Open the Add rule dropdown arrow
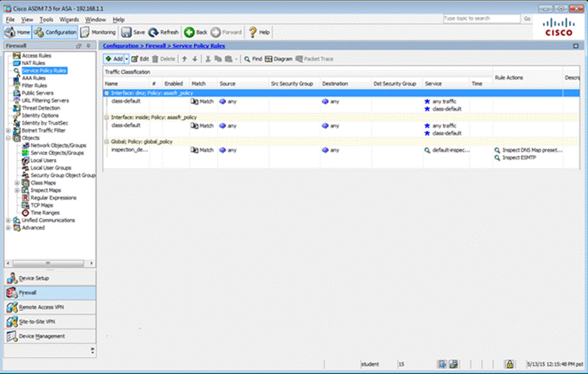This screenshot has height=374, width=588. click(x=127, y=60)
